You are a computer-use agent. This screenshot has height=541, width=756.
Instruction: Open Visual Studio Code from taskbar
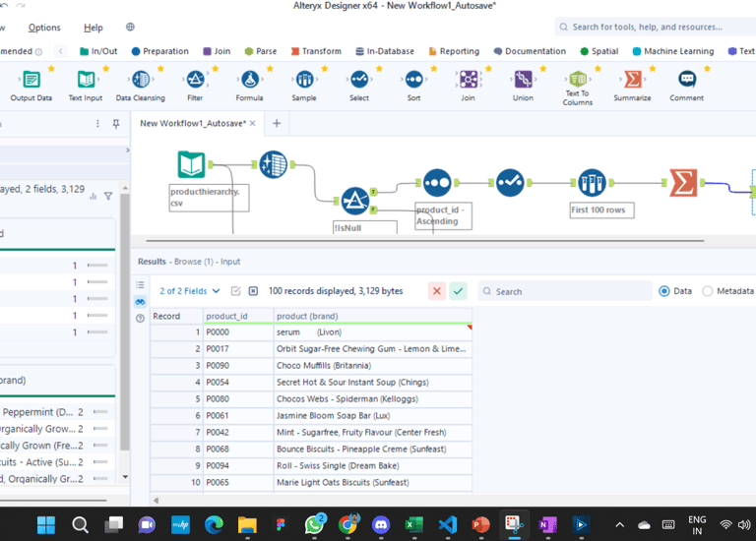[x=448, y=524]
